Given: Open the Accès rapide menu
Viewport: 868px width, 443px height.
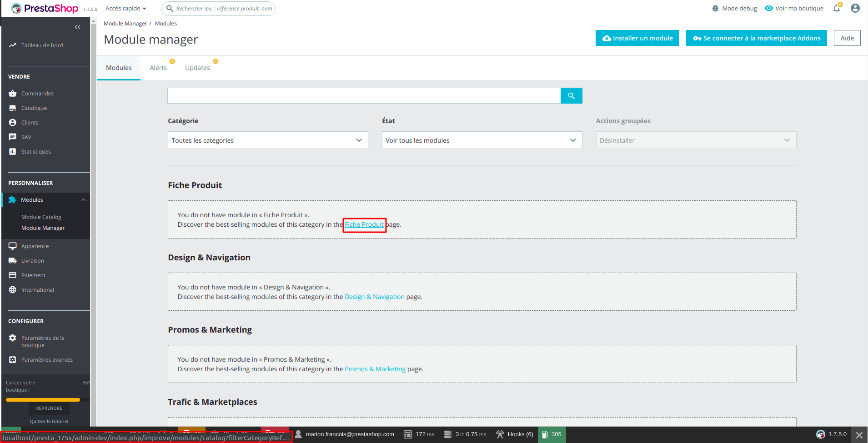Looking at the screenshot, I should 125,8.
